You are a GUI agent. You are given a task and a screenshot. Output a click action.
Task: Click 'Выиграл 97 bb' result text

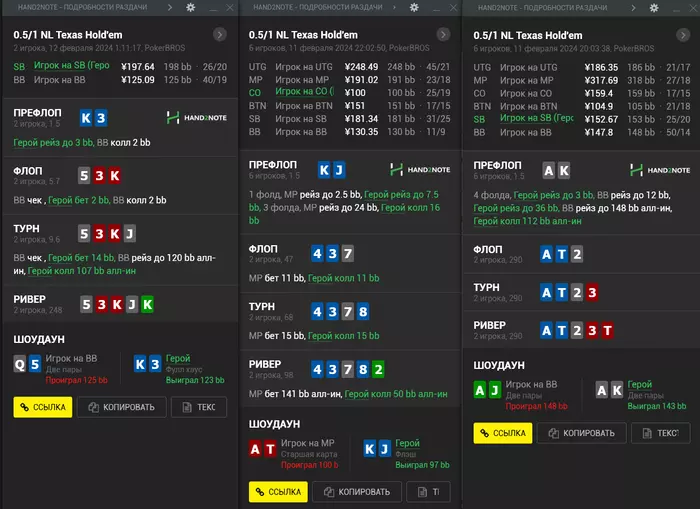[x=422, y=465]
